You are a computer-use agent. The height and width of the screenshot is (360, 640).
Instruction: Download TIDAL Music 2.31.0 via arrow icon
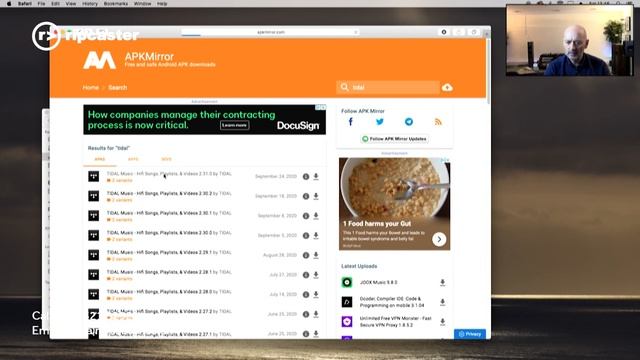(x=316, y=176)
